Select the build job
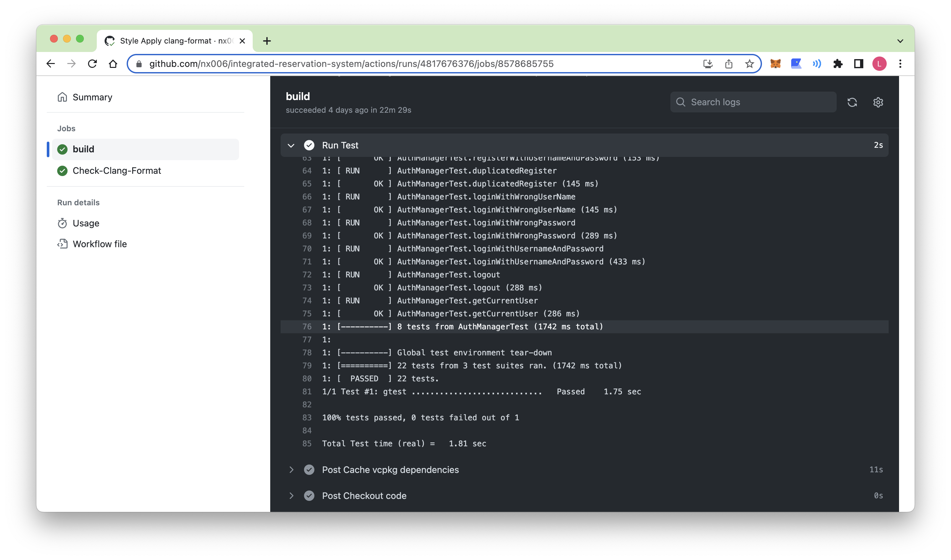Viewport: 951px width, 560px height. coord(145,149)
